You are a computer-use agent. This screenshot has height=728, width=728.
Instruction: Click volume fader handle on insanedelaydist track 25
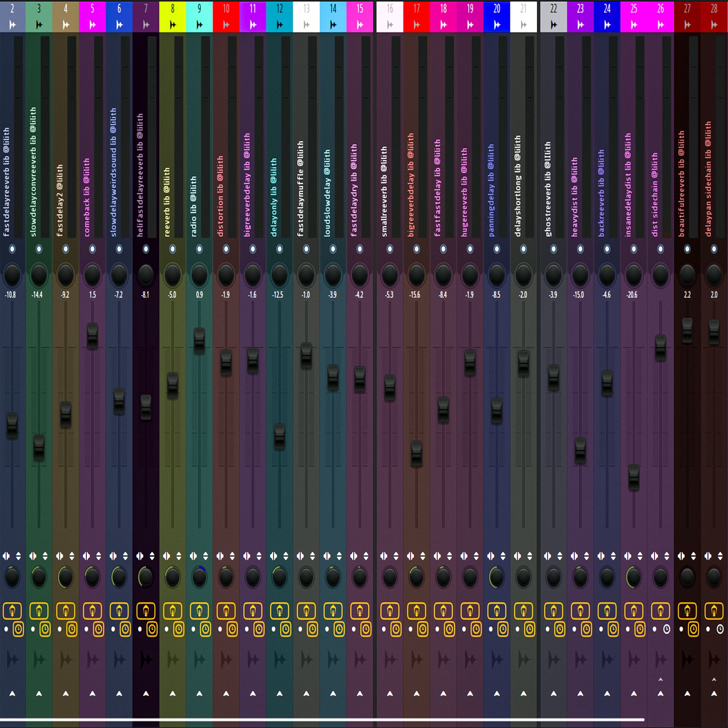coord(634,477)
